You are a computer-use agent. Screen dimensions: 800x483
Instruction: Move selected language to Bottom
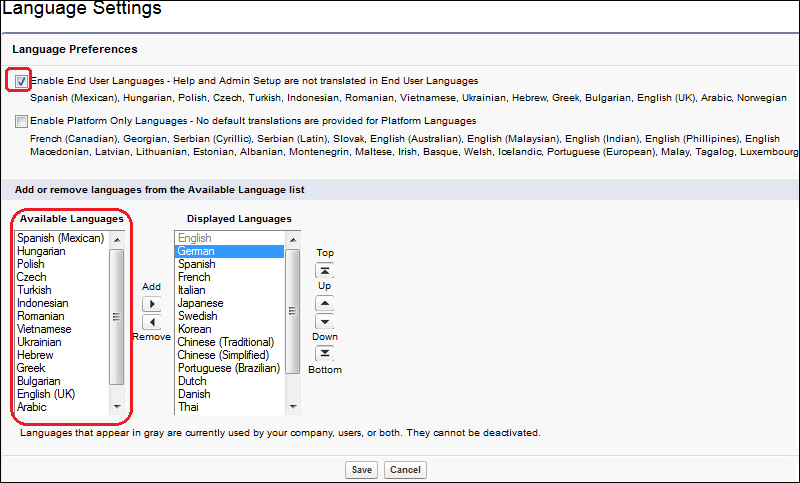click(324, 353)
